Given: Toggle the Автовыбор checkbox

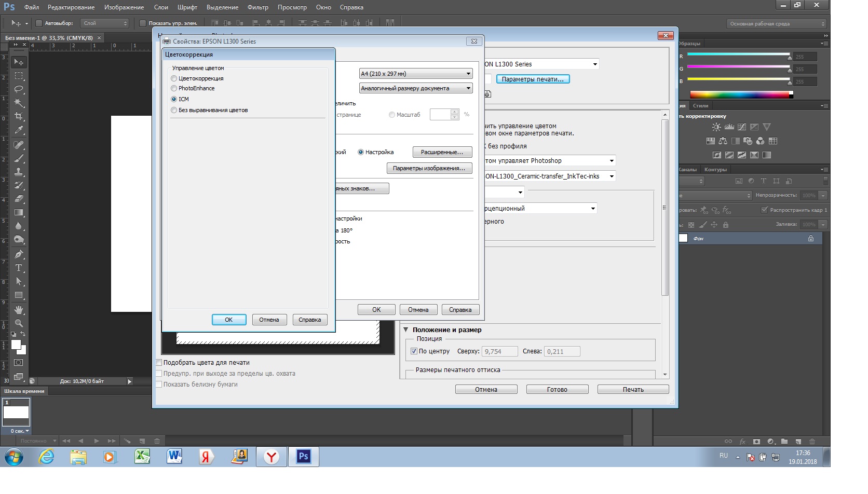Looking at the screenshot, I should 38,23.
